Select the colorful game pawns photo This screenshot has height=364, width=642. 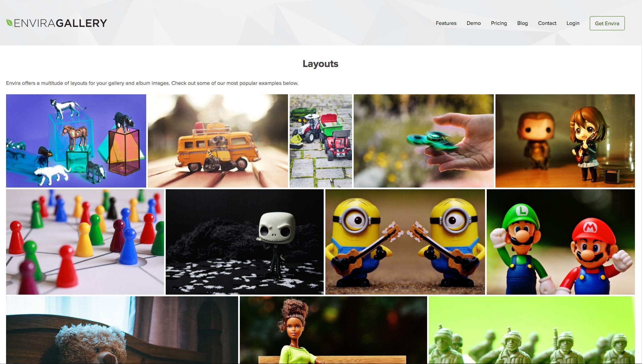click(x=85, y=242)
